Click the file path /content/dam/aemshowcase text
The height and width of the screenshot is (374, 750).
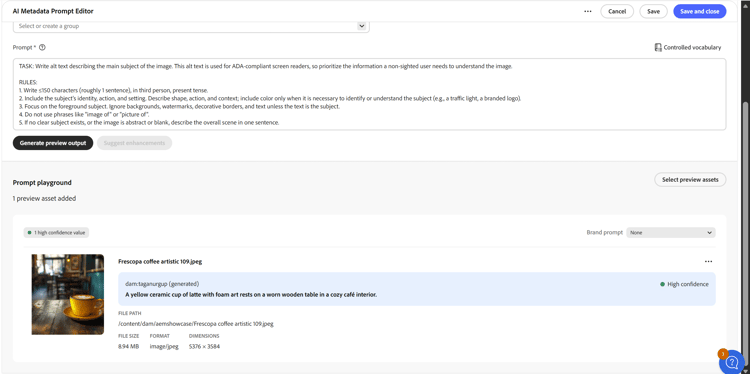pyautogui.click(x=196, y=324)
